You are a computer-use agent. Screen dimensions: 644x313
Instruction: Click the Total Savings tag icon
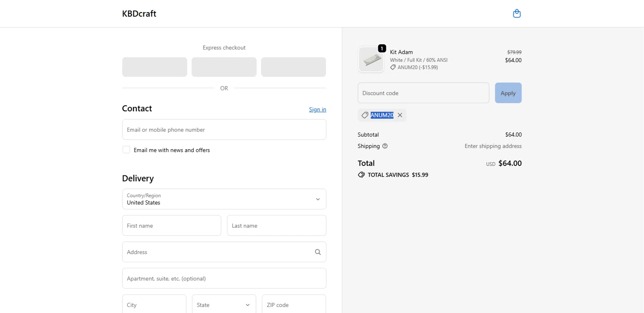pyautogui.click(x=361, y=175)
